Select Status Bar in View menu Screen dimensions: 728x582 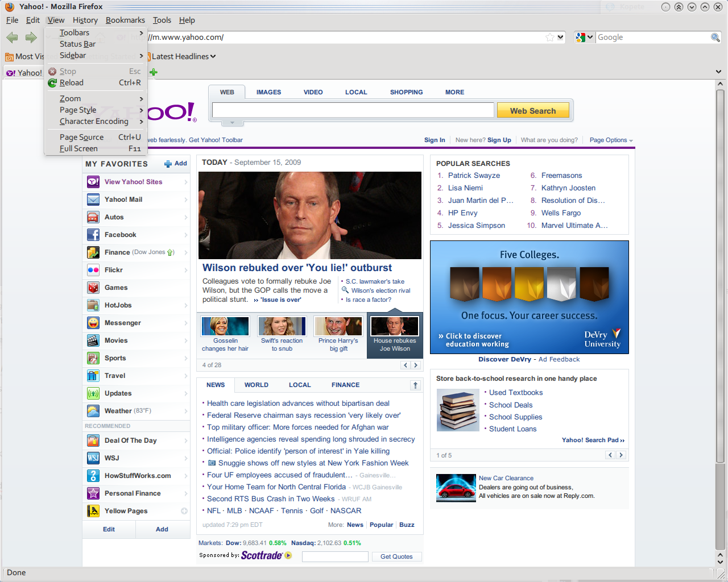coord(96,44)
